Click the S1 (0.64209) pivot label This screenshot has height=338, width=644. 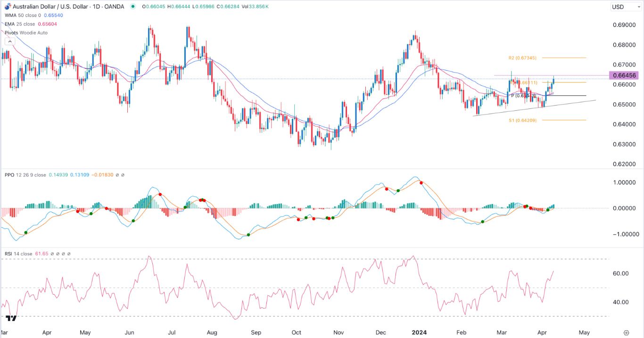(522, 120)
